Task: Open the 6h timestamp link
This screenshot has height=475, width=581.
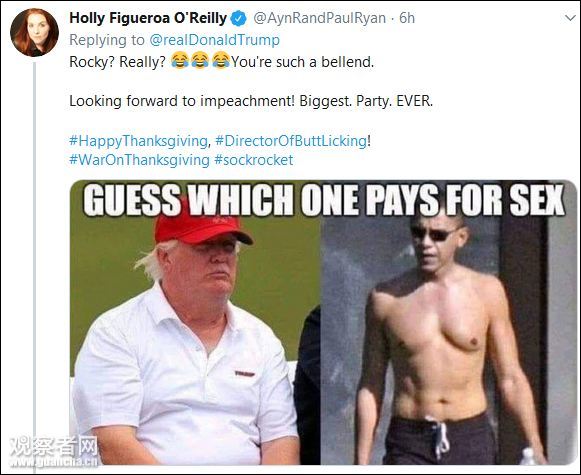Action: click(407, 18)
